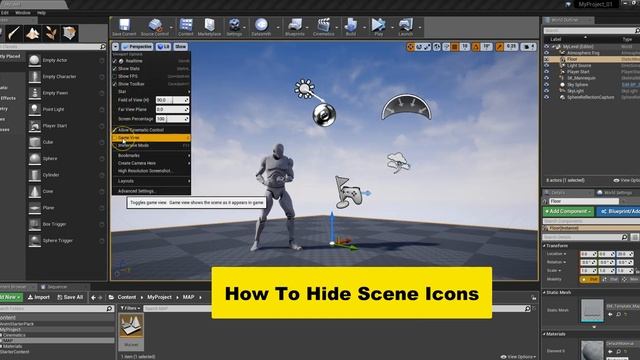Image resolution: width=640 pixels, height=360 pixels.
Task: Click the Launch toolbar icon
Action: (405, 25)
